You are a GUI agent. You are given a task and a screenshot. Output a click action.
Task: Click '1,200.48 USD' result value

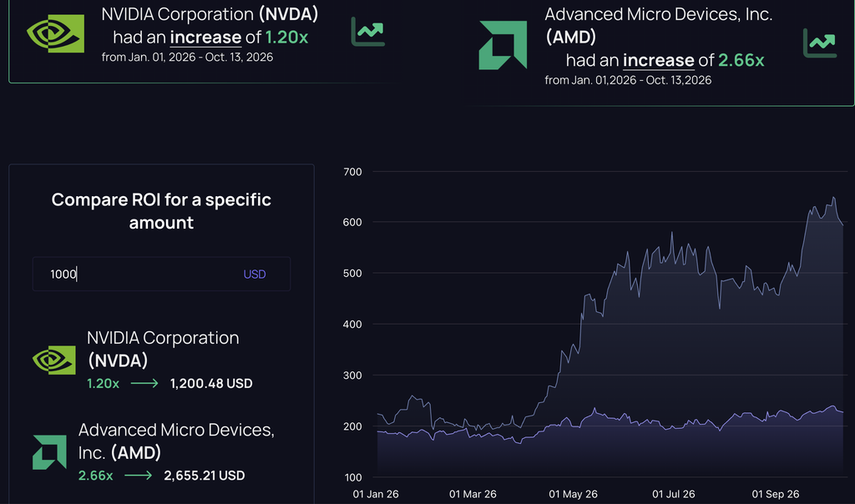pyautogui.click(x=211, y=384)
